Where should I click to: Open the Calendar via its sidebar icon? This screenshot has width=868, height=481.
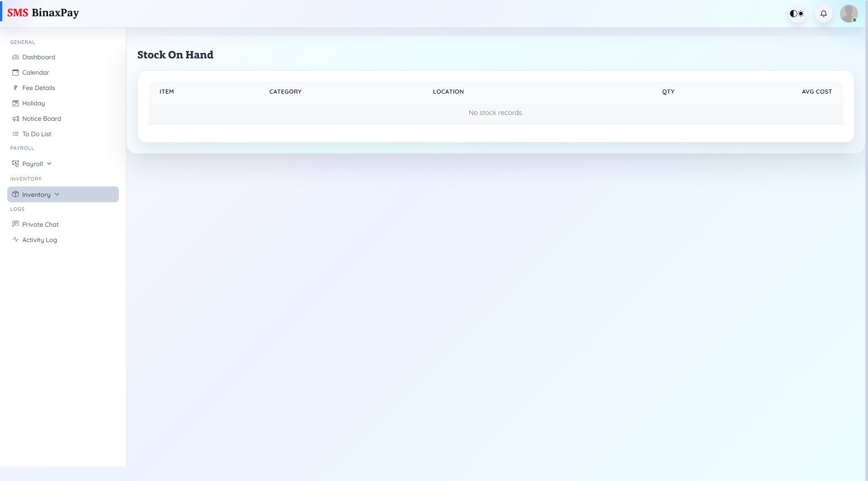(x=16, y=72)
